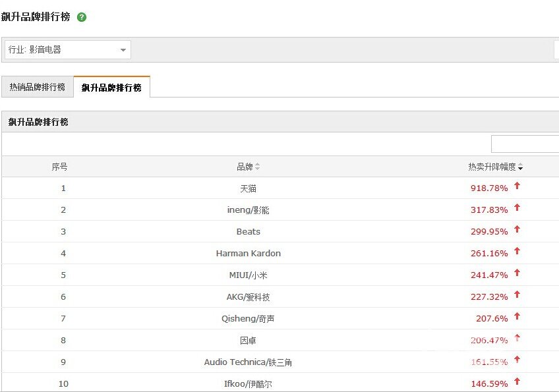This screenshot has width=559, height=392.
Task: Click the 206.47% growth value
Action: pyautogui.click(x=489, y=341)
